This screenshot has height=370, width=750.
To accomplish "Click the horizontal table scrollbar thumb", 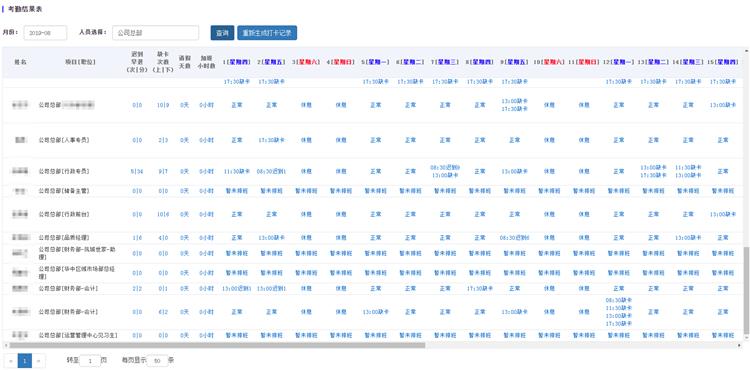I will click(217, 345).
